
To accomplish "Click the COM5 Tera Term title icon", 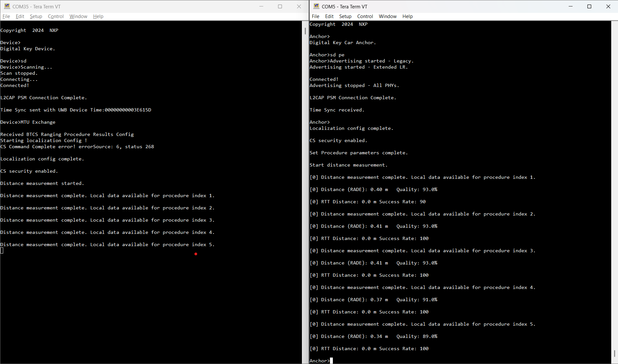I will pyautogui.click(x=316, y=6).
